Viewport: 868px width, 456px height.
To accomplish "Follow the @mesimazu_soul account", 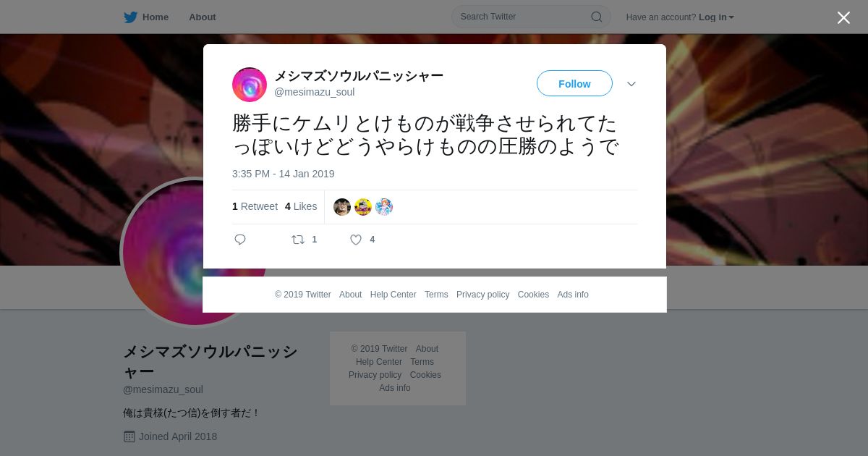I will click(x=574, y=83).
